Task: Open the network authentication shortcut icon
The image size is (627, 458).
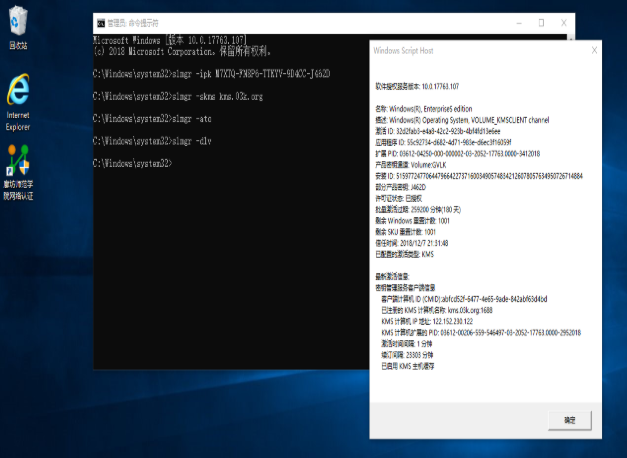Action: (x=18, y=172)
